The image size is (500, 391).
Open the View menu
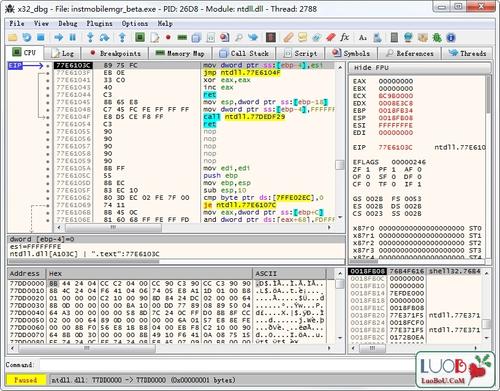(41, 23)
